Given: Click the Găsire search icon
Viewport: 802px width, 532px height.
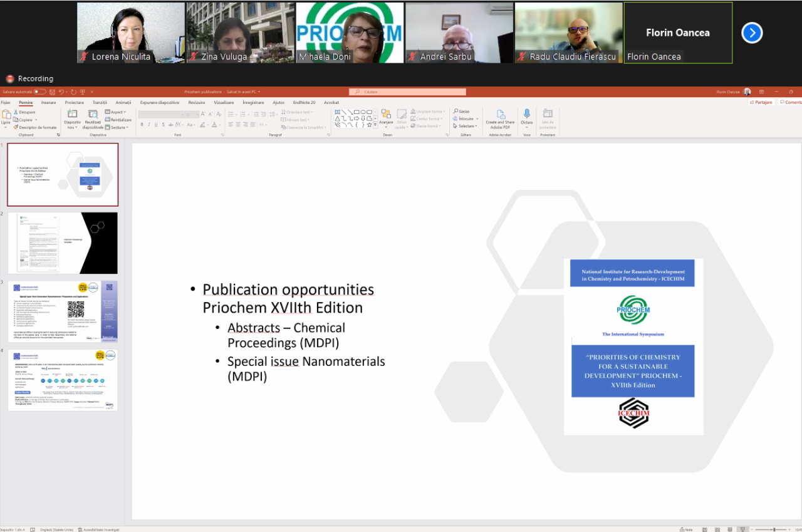Looking at the screenshot, I should tap(455, 112).
